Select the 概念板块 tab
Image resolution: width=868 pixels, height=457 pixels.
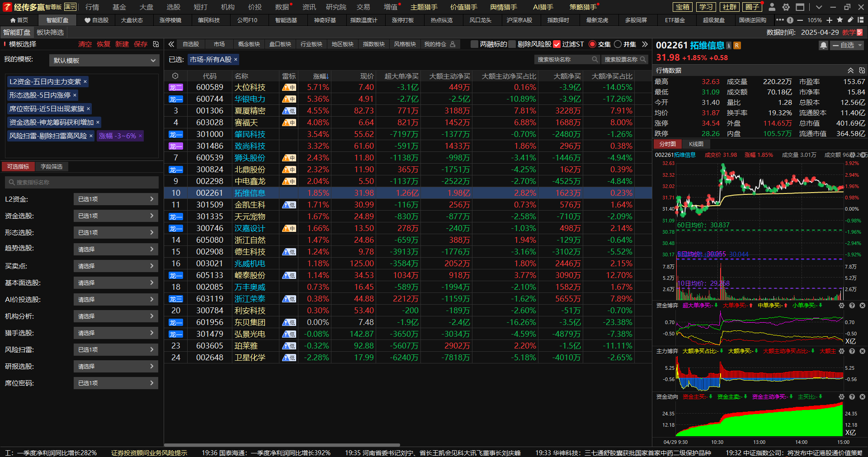point(249,44)
